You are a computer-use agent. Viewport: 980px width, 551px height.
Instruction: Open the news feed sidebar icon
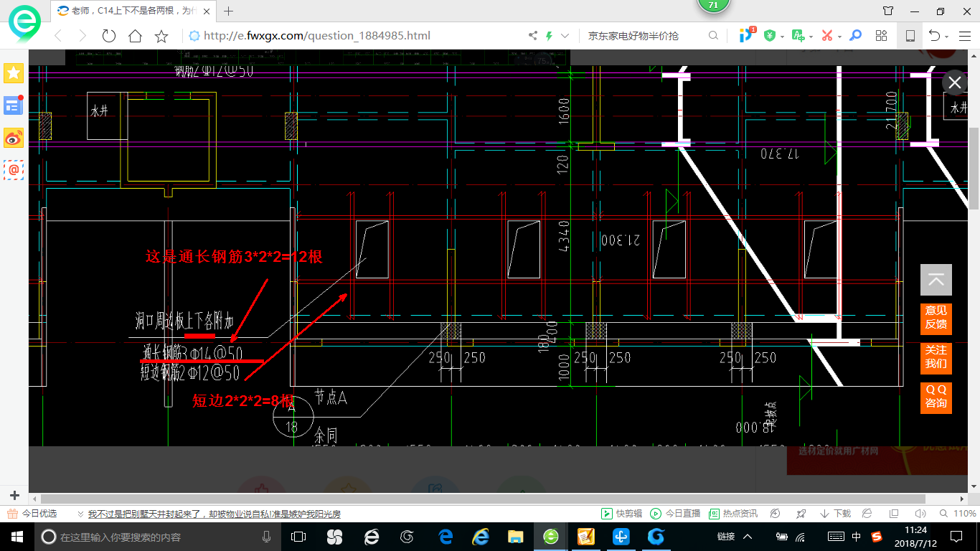pos(14,105)
